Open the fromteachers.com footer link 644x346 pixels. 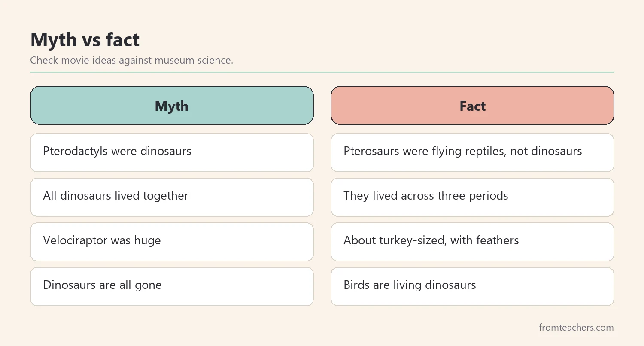click(x=576, y=328)
